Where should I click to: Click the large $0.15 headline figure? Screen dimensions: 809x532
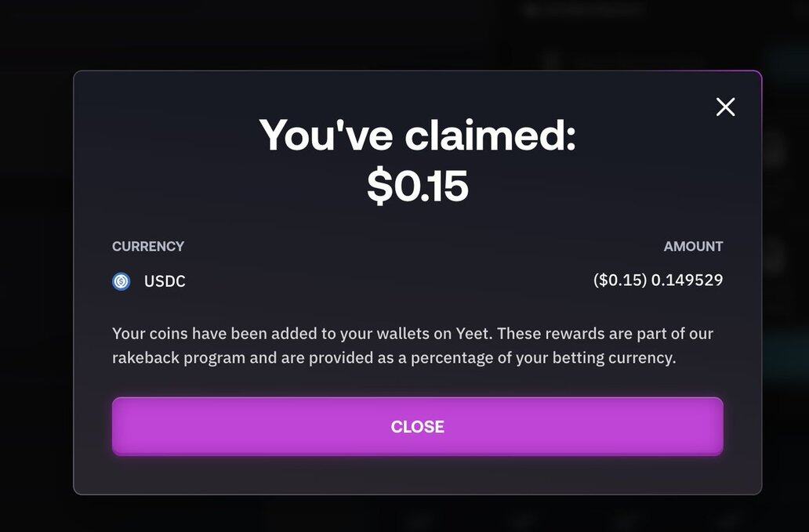click(417, 186)
